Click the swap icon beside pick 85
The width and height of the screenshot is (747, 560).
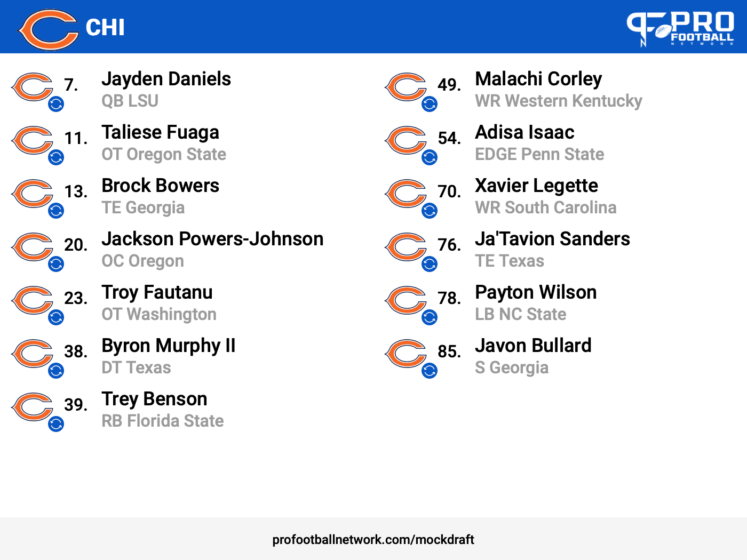coord(430,371)
